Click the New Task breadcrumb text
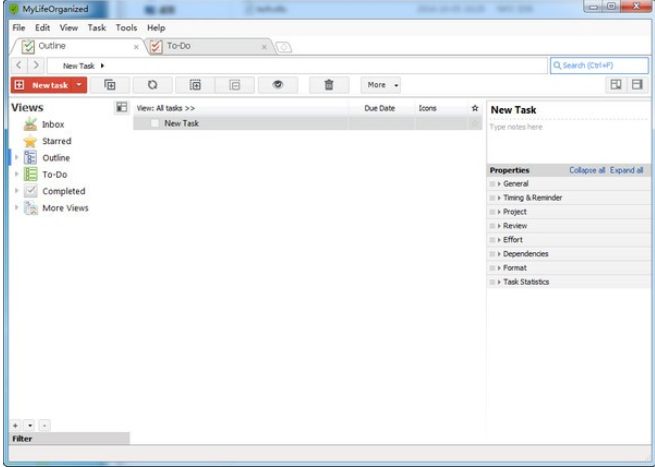This screenshot has width=655, height=467. tap(79, 66)
